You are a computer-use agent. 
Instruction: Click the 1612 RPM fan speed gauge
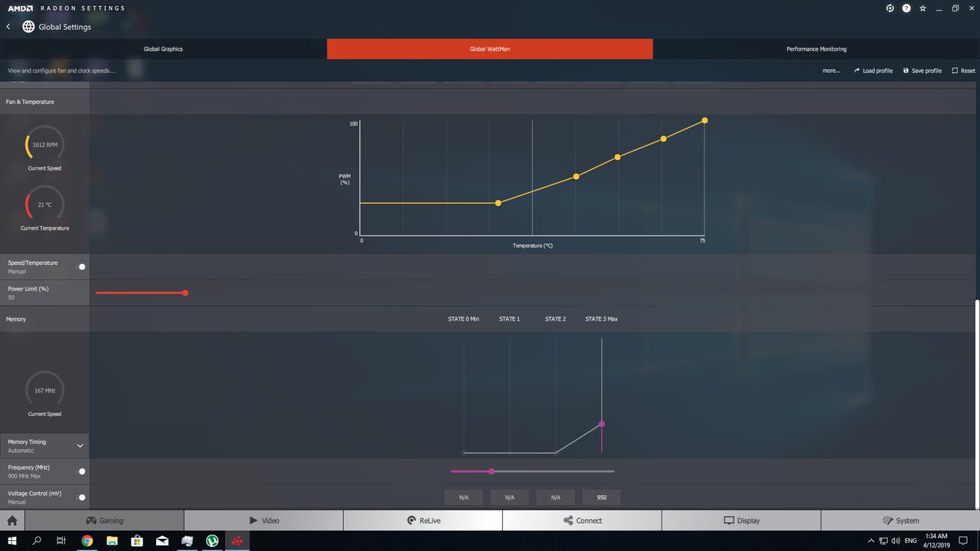coord(44,144)
